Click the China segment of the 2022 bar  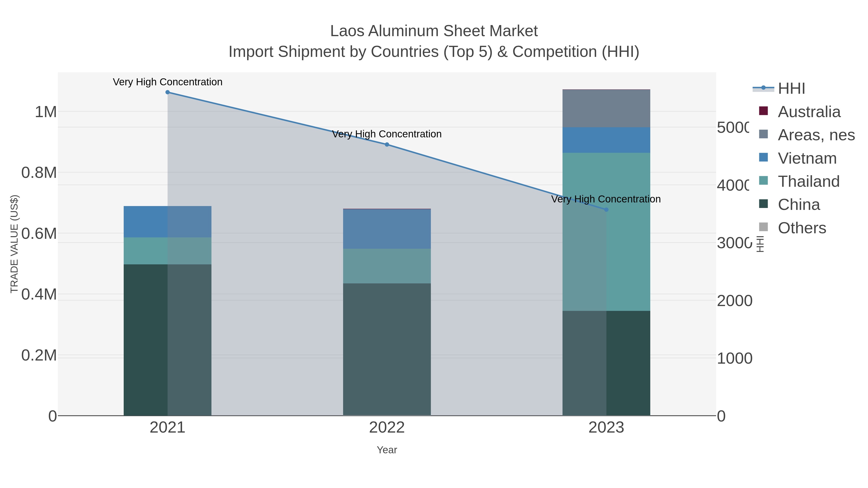[387, 349]
